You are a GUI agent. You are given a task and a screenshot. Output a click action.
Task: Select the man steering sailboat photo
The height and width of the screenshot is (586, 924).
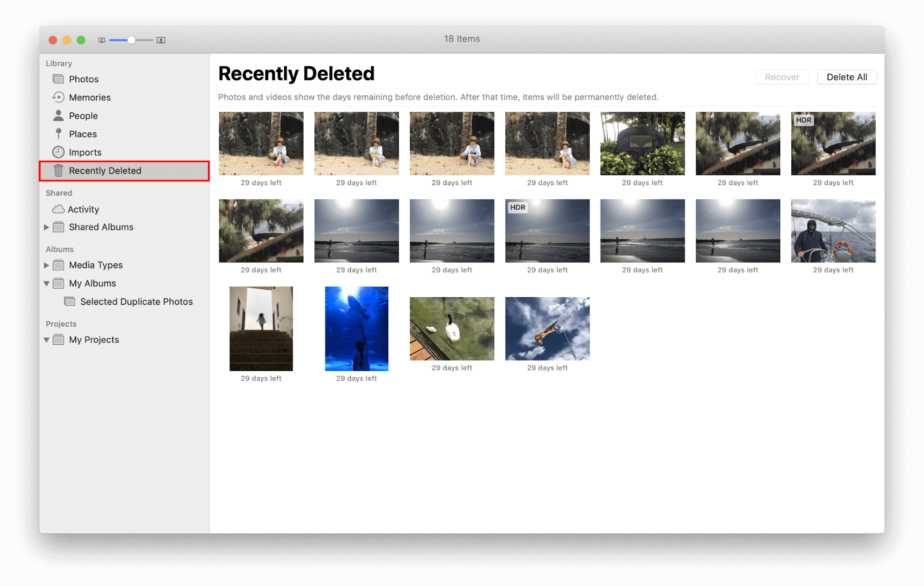coord(833,231)
